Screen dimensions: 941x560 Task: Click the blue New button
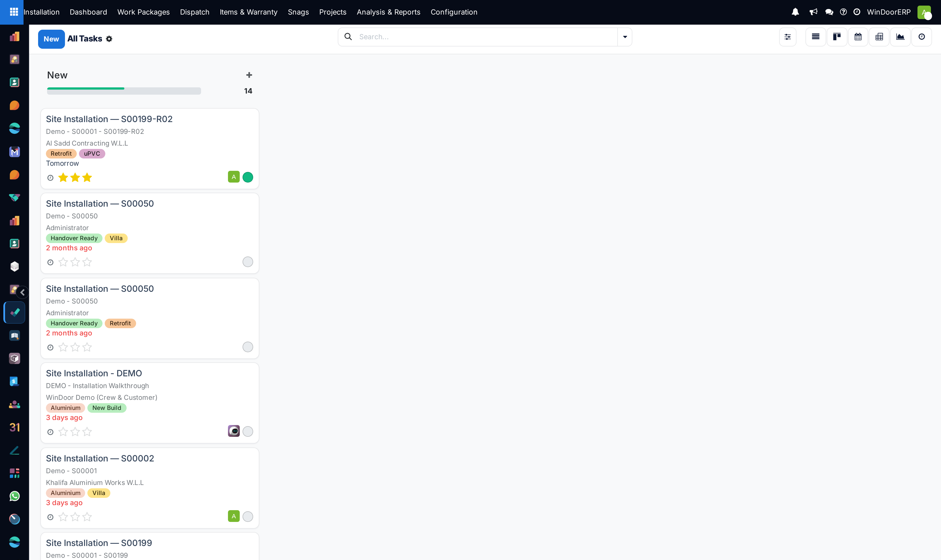[51, 39]
